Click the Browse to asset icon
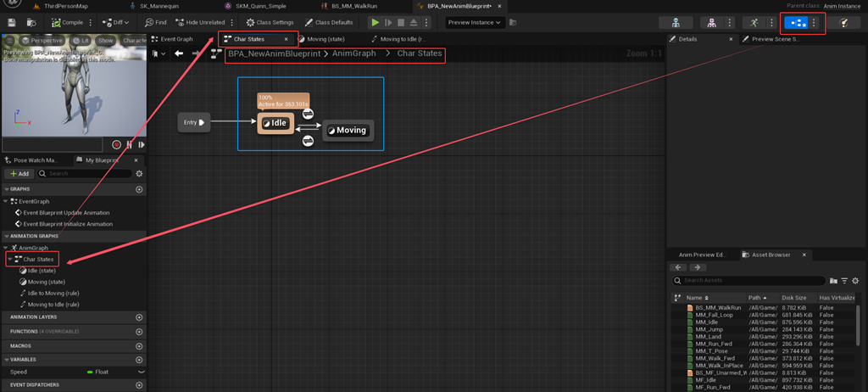 point(31,23)
